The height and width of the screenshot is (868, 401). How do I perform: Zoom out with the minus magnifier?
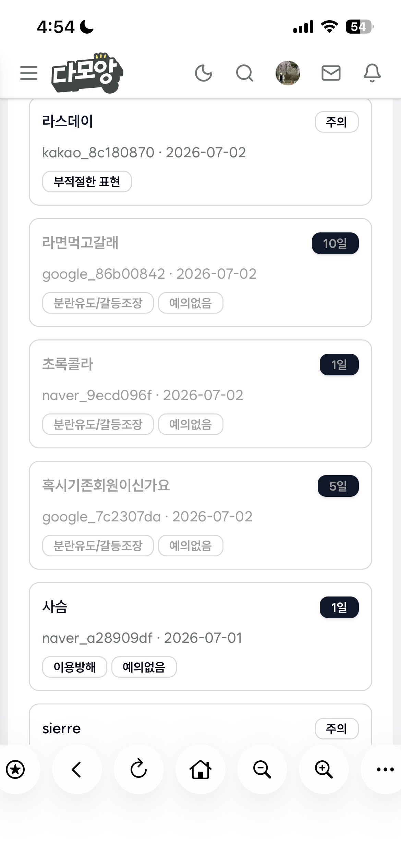262,769
